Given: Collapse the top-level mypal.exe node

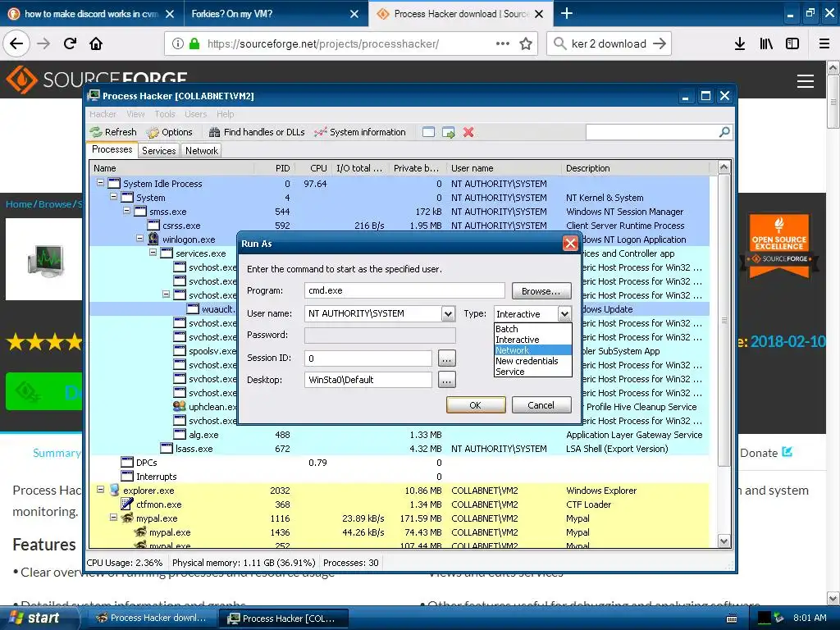Looking at the screenshot, I should click(113, 518).
